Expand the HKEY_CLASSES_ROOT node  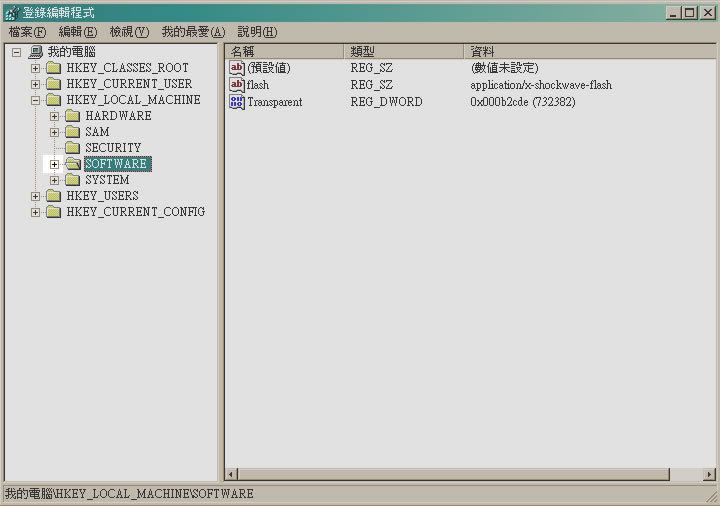tap(35, 68)
